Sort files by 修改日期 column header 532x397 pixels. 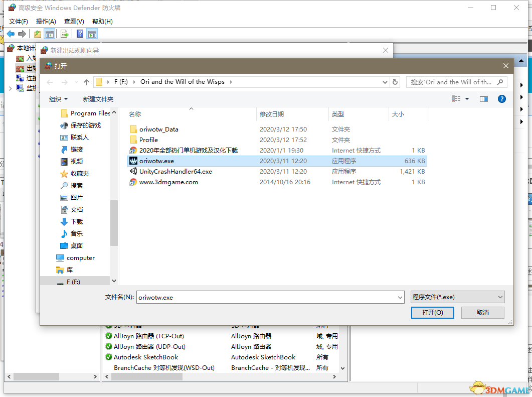[293, 114]
